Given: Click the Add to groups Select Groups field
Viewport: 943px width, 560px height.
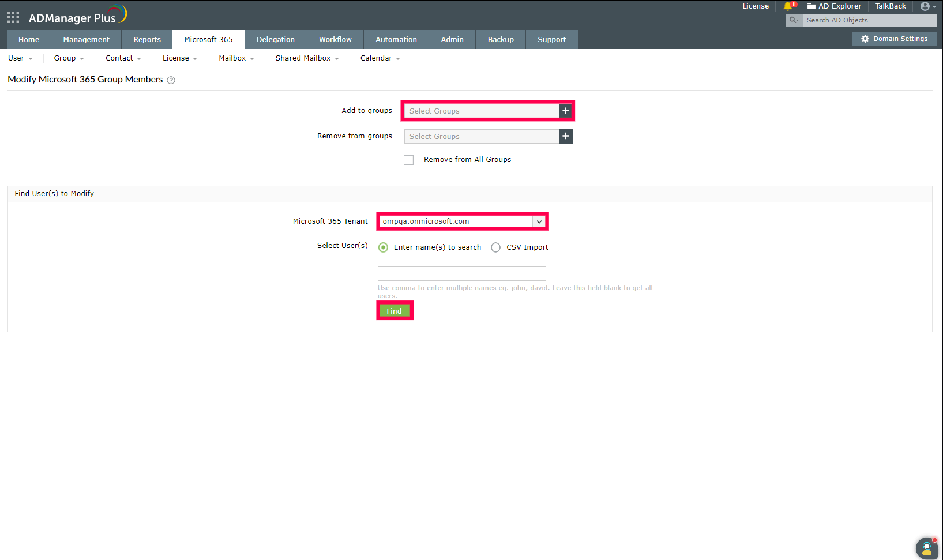Looking at the screenshot, I should tap(482, 111).
